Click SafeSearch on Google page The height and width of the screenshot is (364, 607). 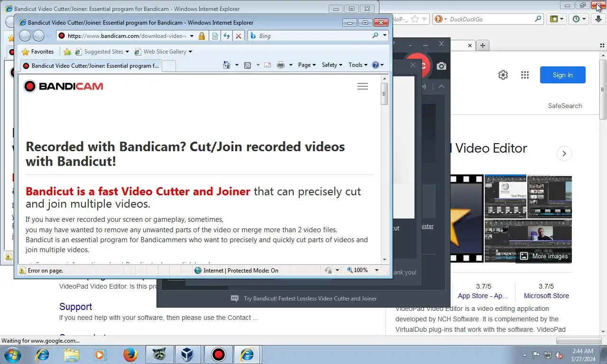pos(565,106)
